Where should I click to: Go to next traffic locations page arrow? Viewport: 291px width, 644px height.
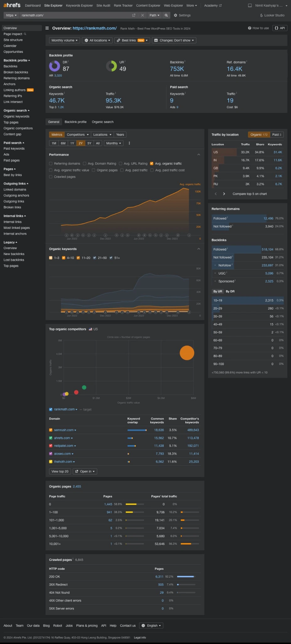pyautogui.click(x=224, y=194)
